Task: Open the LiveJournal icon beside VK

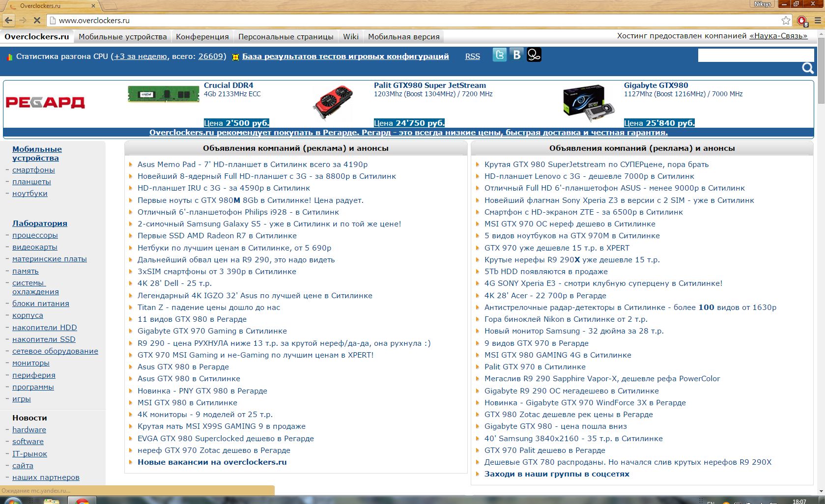Action: [534, 55]
